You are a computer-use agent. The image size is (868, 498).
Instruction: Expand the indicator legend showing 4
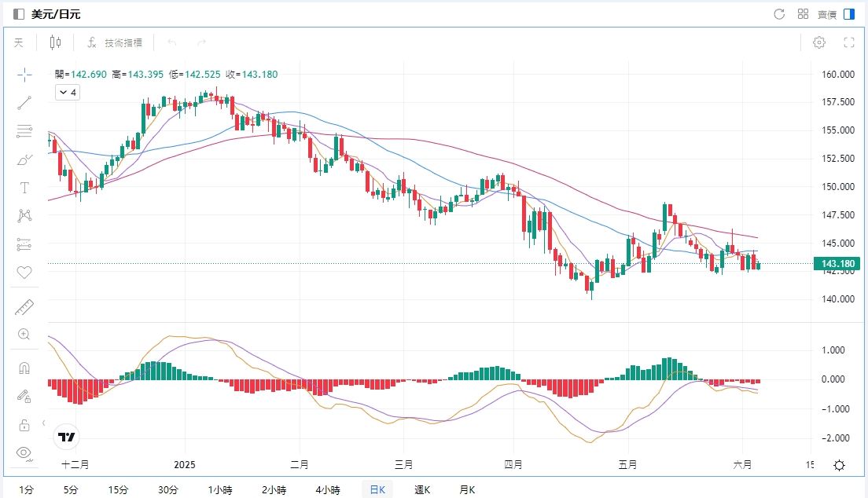[67, 93]
